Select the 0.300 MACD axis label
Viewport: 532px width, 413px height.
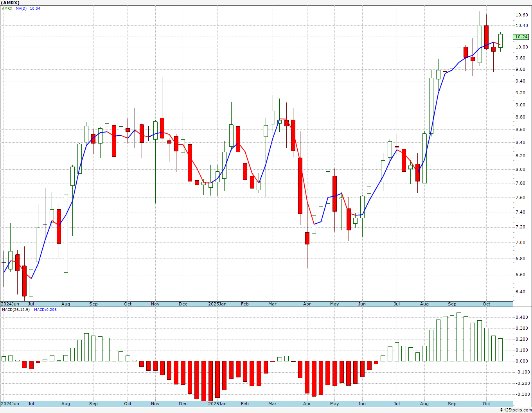point(522,328)
